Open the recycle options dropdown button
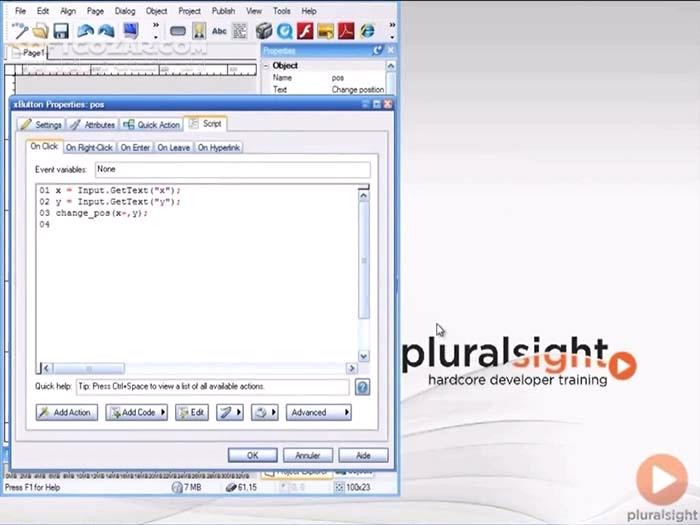 coord(264,412)
